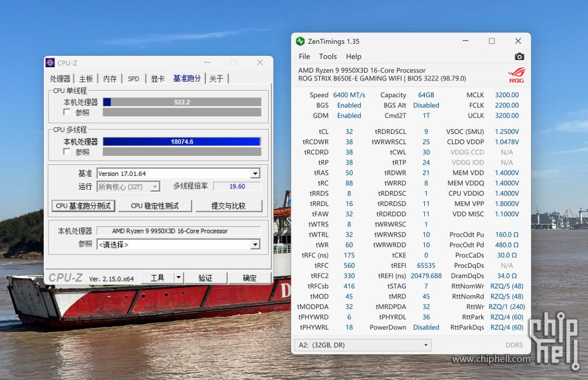Screen dimensions: 588x380
Task: Click the 提交与比较 button
Action: 229,206
